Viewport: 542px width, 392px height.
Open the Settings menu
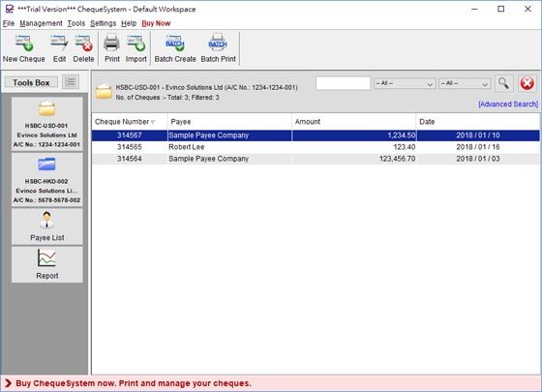pyautogui.click(x=103, y=23)
